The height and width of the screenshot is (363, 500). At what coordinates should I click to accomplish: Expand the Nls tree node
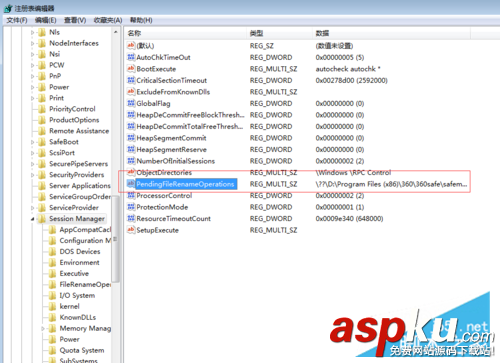pos(32,32)
